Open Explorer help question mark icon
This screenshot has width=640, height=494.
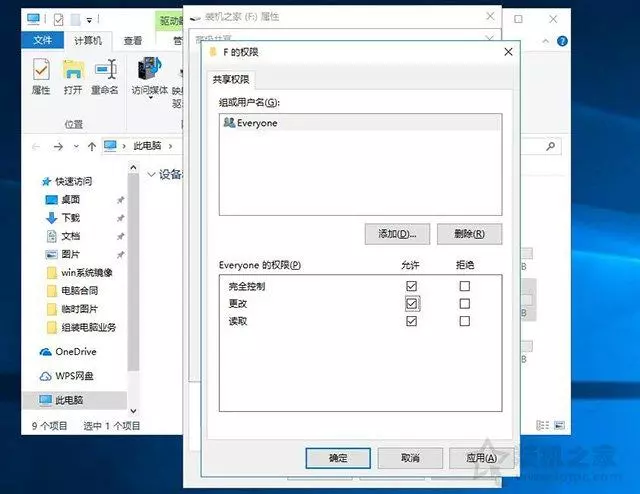pyautogui.click(x=562, y=41)
